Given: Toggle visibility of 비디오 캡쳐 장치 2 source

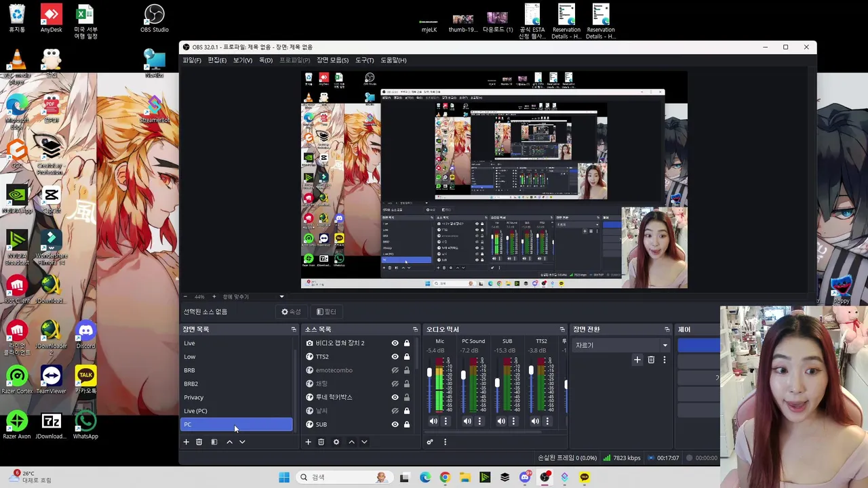Looking at the screenshot, I should [395, 343].
